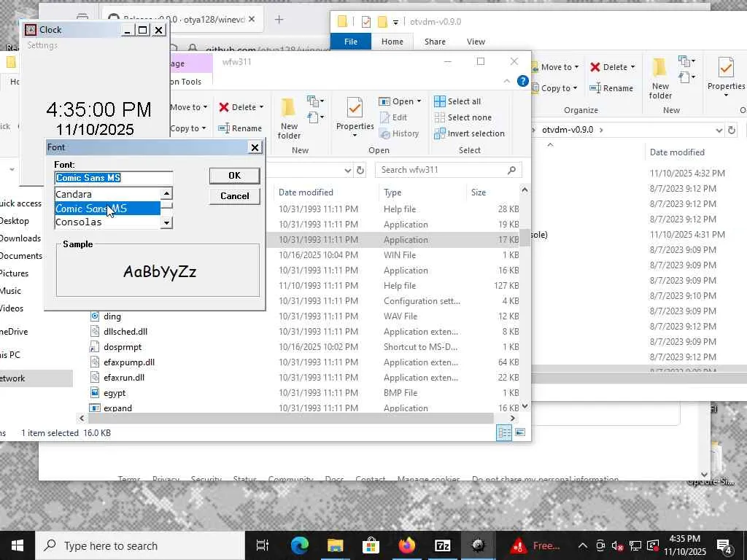Open Properties in wfw311 ribbon
Screen dimensions: 747x560
[x=355, y=118]
